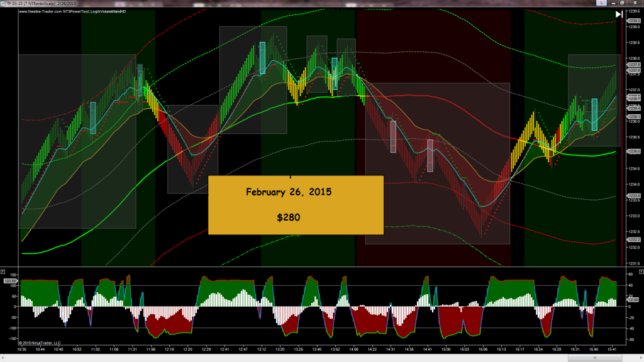644x362 pixels.
Task: Click the horizontal scrollbar thumb
Action: (594, 358)
